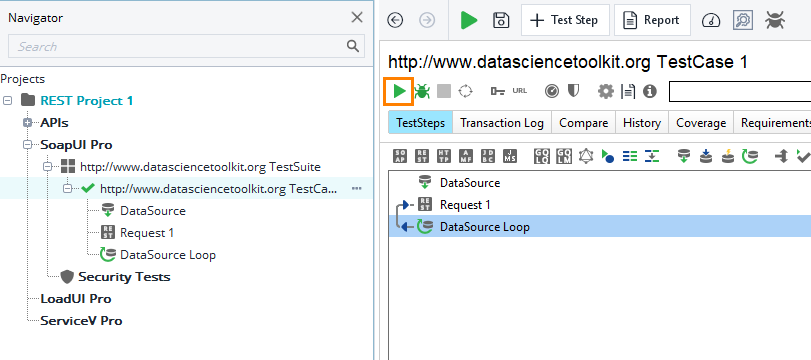Screen dimensions: 811x360
Task: Add DataSource step from toolbar
Action: [684, 156]
